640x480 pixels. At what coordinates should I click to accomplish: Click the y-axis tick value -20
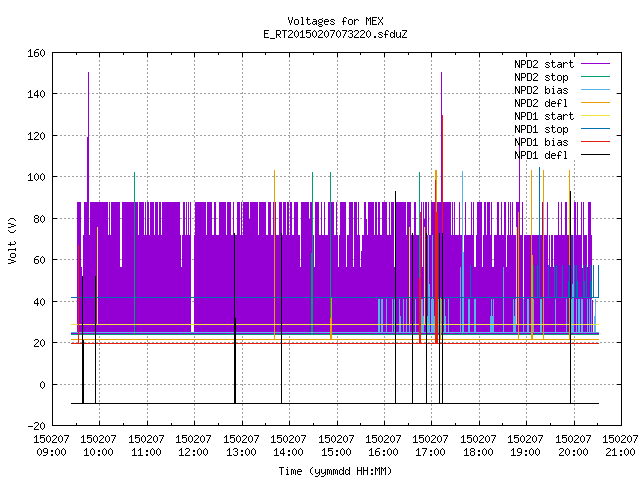coord(36,426)
